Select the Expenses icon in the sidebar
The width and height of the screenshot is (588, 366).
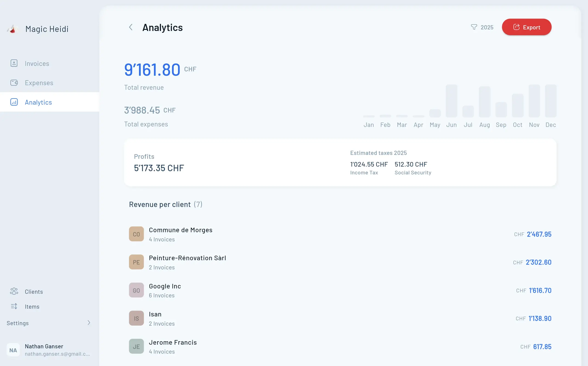[x=14, y=83]
